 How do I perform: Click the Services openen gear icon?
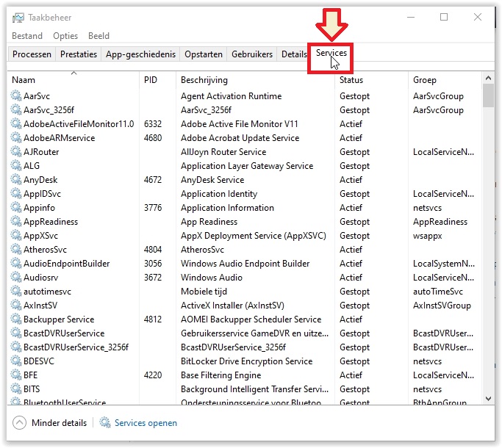click(105, 423)
